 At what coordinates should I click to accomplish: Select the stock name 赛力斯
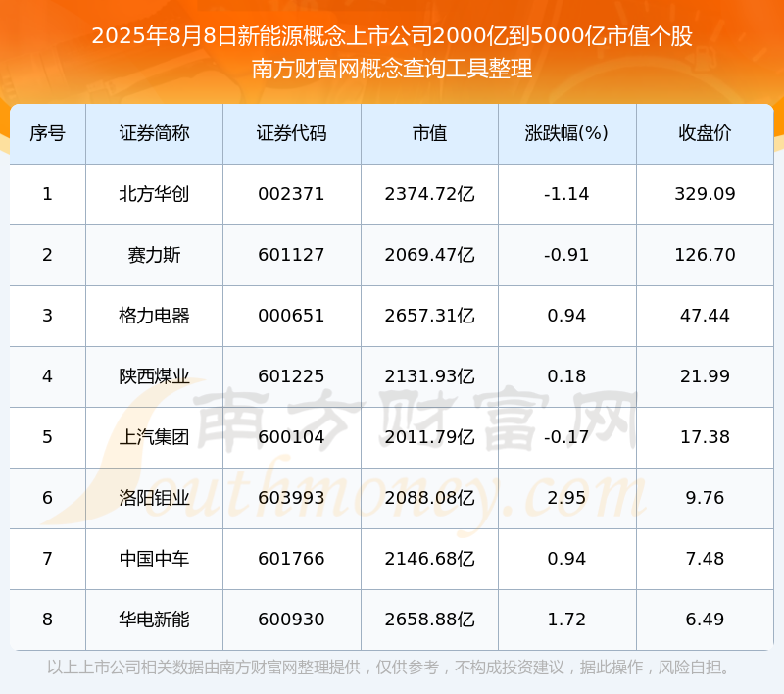tap(154, 255)
